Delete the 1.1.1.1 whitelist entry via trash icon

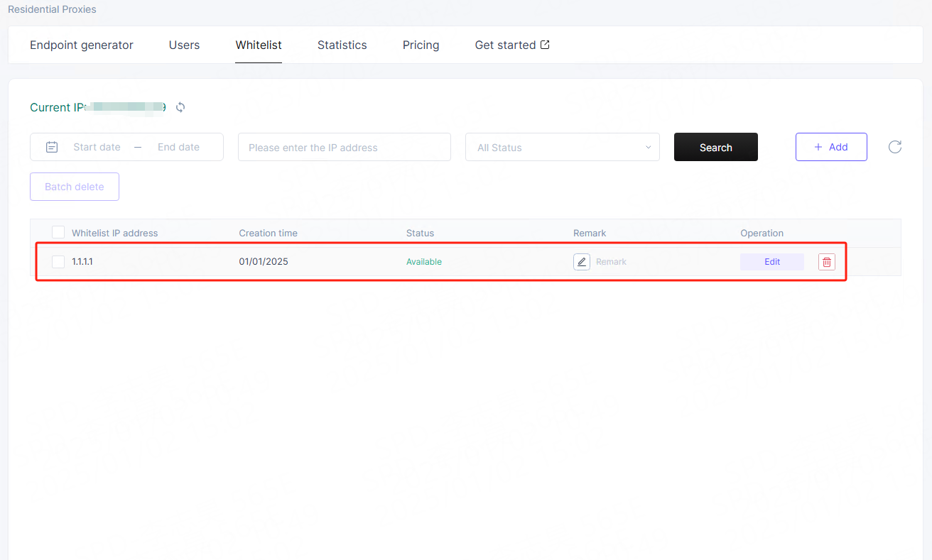click(827, 262)
